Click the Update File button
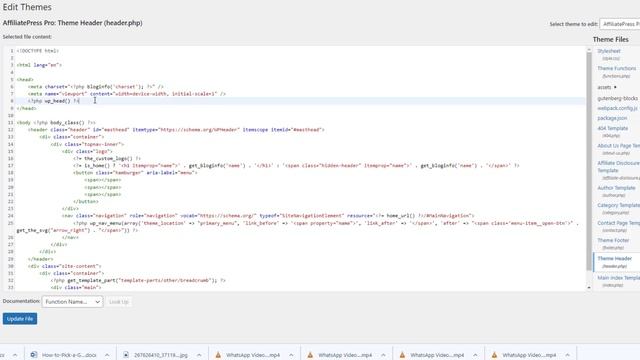Viewport: 640px width, 360px height. point(20,319)
